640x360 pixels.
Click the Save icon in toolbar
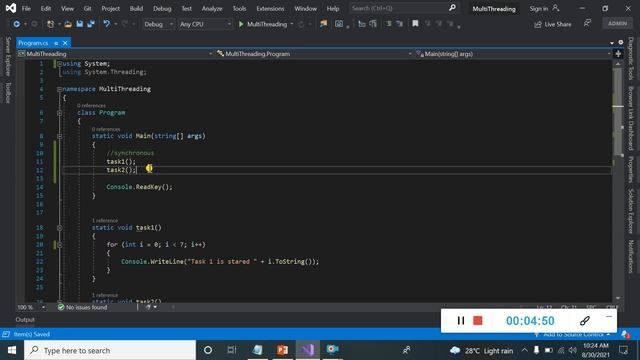80,24
